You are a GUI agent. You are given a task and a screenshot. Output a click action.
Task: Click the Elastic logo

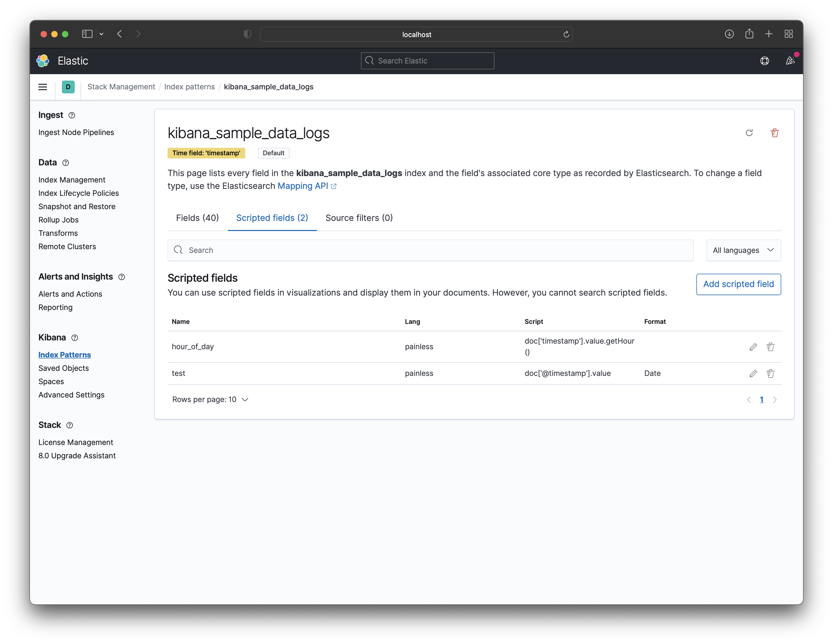[x=43, y=61]
